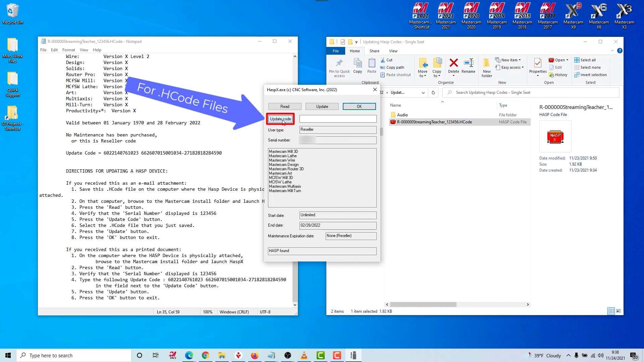Screen dimensions: 644x362
Task: Open Quick Support folder on desktop
Action: coord(13,84)
